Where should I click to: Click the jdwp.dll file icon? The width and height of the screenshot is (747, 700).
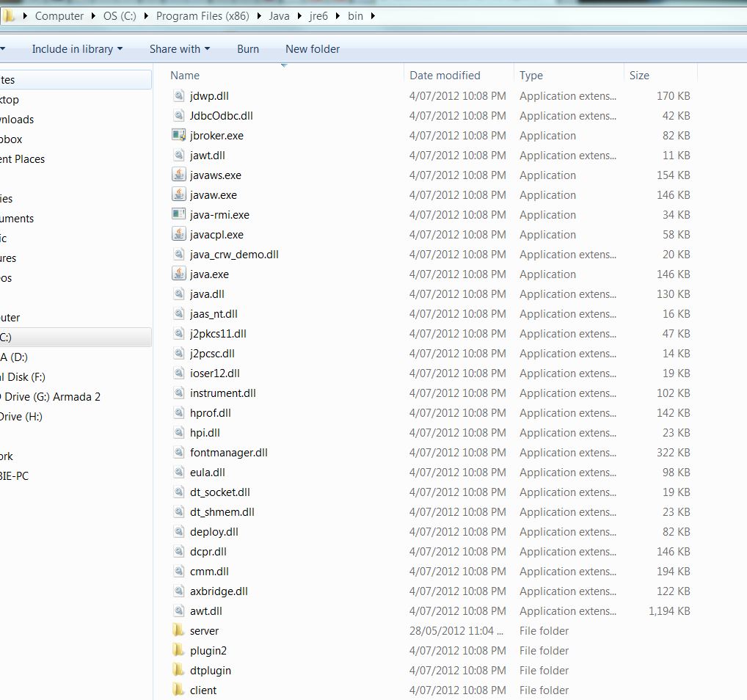178,96
